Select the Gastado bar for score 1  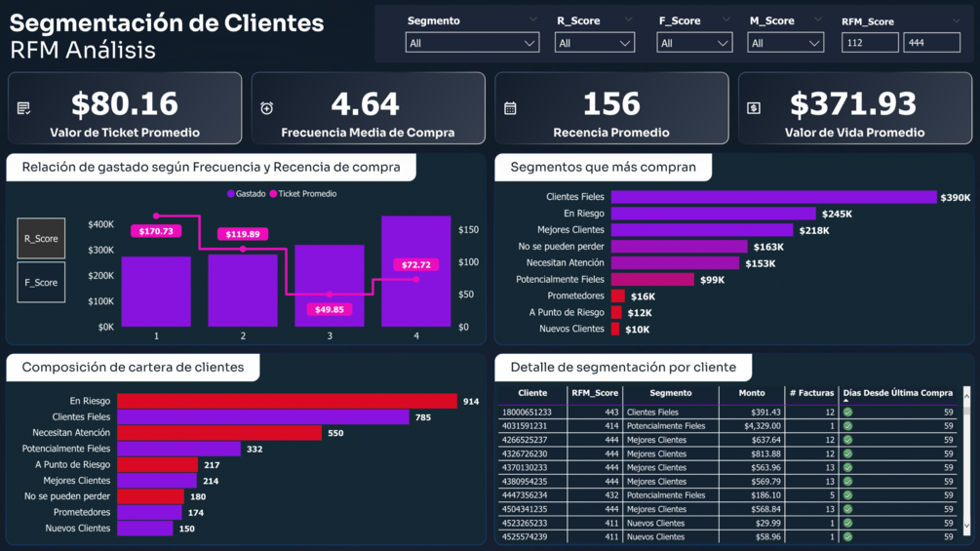coord(156,292)
